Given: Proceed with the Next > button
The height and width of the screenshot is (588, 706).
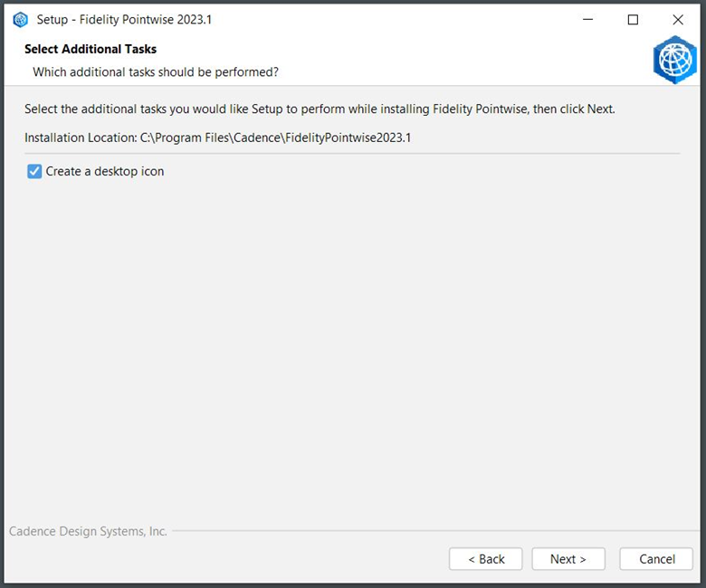Looking at the screenshot, I should 568,559.
